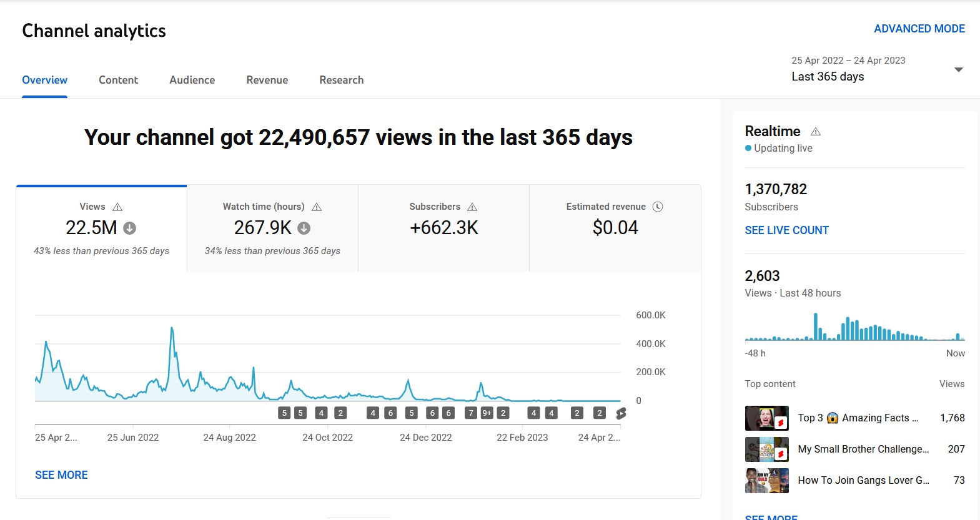Select the Watch time (hours) metric card
The image size is (980, 520).
tap(273, 228)
